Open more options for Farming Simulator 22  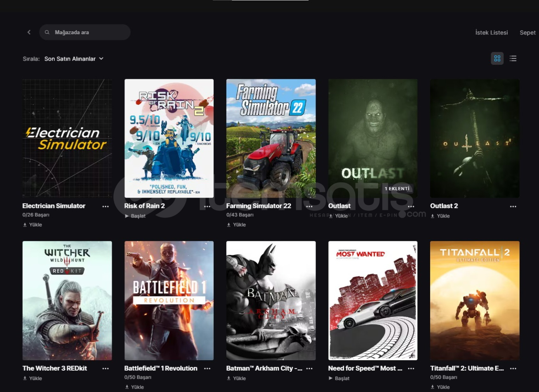pos(309,206)
